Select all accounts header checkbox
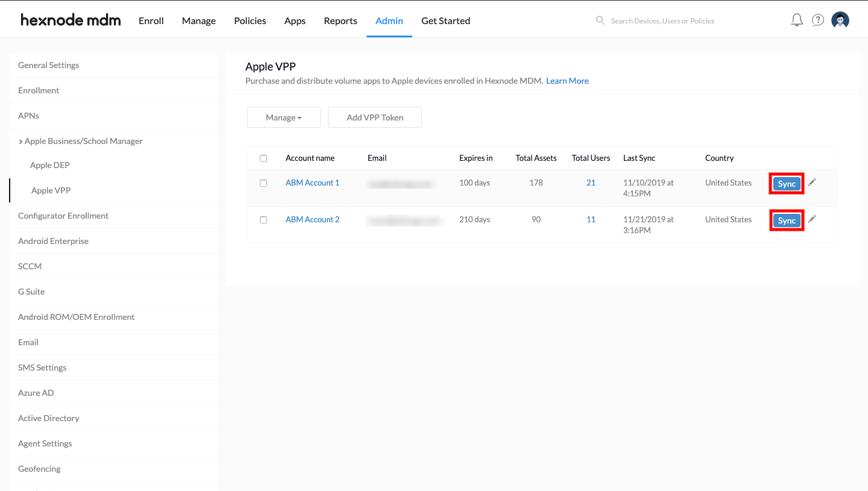 (x=263, y=158)
